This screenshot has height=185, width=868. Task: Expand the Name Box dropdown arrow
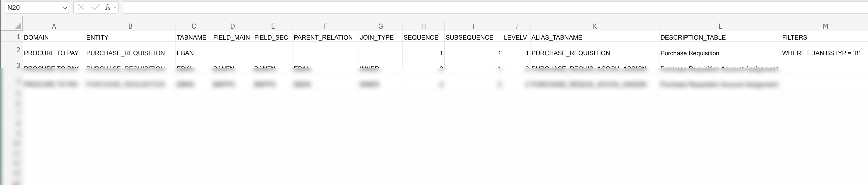tap(64, 8)
